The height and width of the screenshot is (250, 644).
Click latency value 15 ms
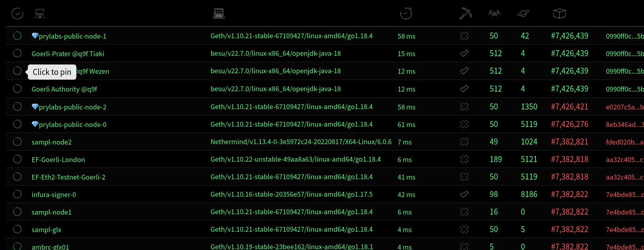406,54
